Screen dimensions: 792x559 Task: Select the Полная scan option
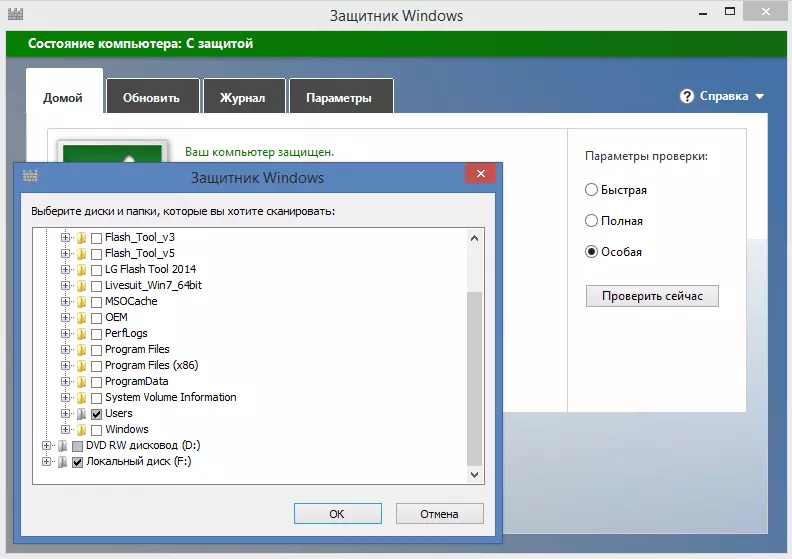[x=591, y=221]
